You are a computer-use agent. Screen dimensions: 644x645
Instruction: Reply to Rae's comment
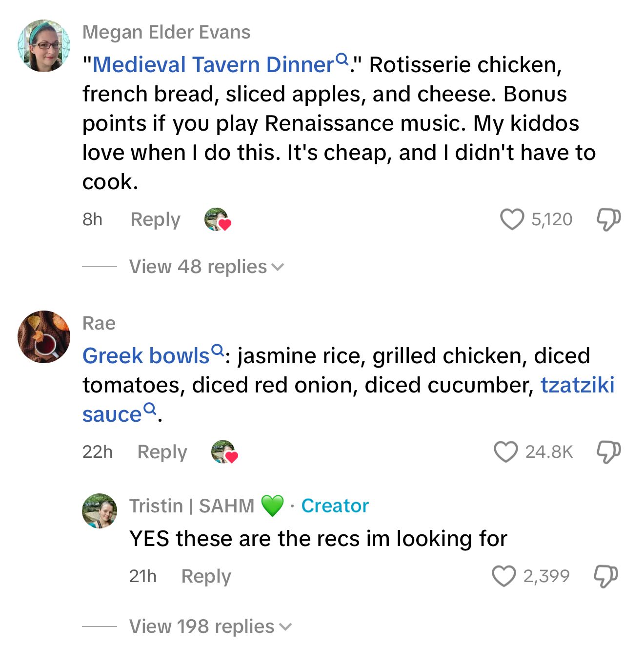(x=162, y=452)
